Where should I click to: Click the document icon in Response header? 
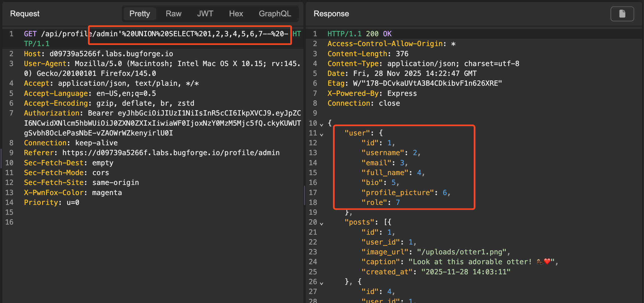pyautogui.click(x=622, y=14)
